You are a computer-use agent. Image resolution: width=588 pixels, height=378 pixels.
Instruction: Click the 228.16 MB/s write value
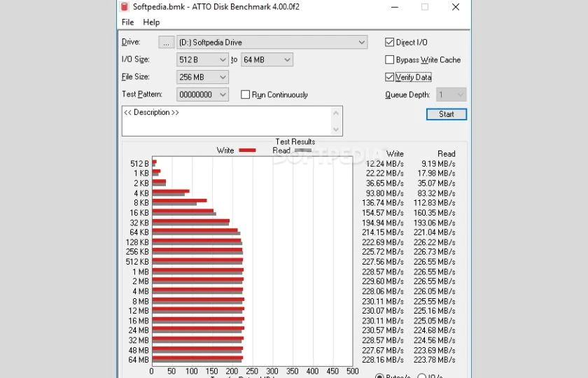pos(382,360)
